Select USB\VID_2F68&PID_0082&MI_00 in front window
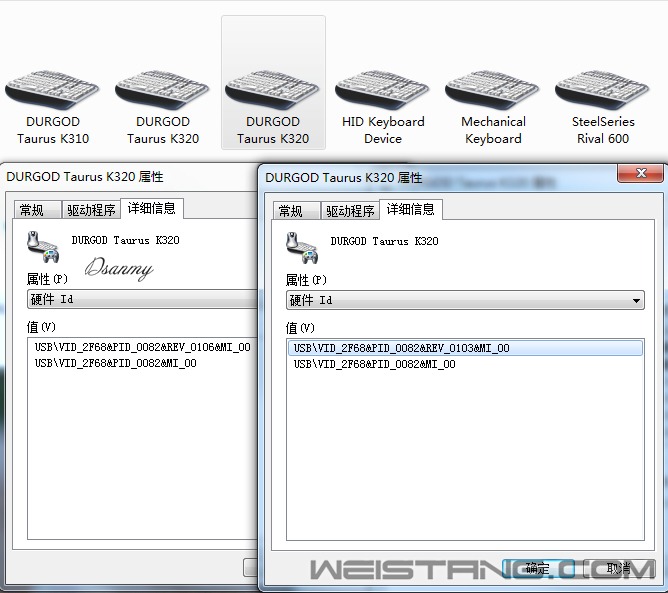668x593 pixels. coord(374,364)
